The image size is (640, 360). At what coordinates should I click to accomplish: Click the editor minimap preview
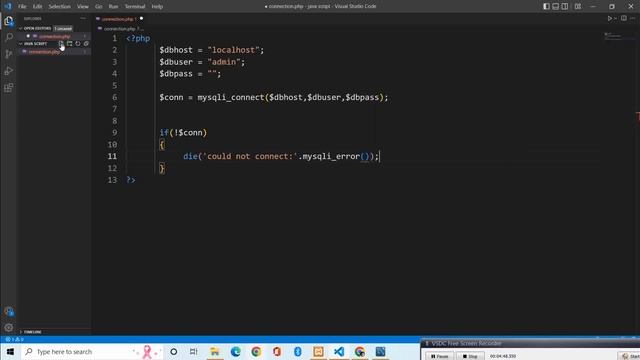pyautogui.click(x=618, y=37)
